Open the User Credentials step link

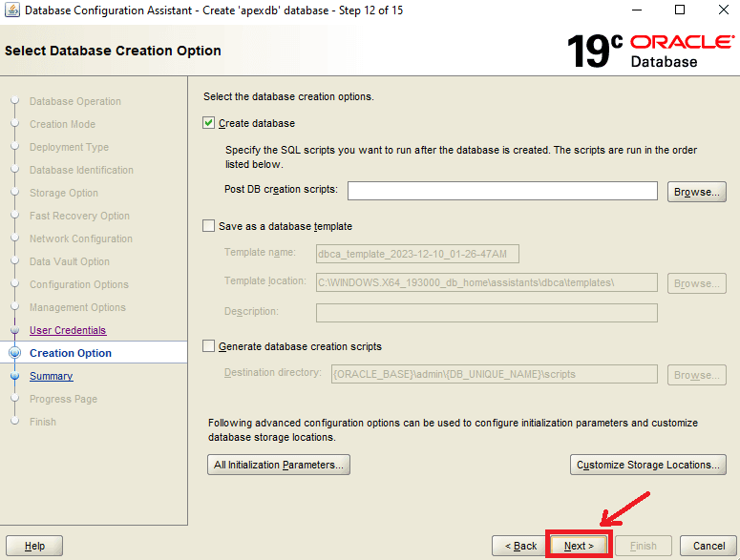(x=68, y=330)
